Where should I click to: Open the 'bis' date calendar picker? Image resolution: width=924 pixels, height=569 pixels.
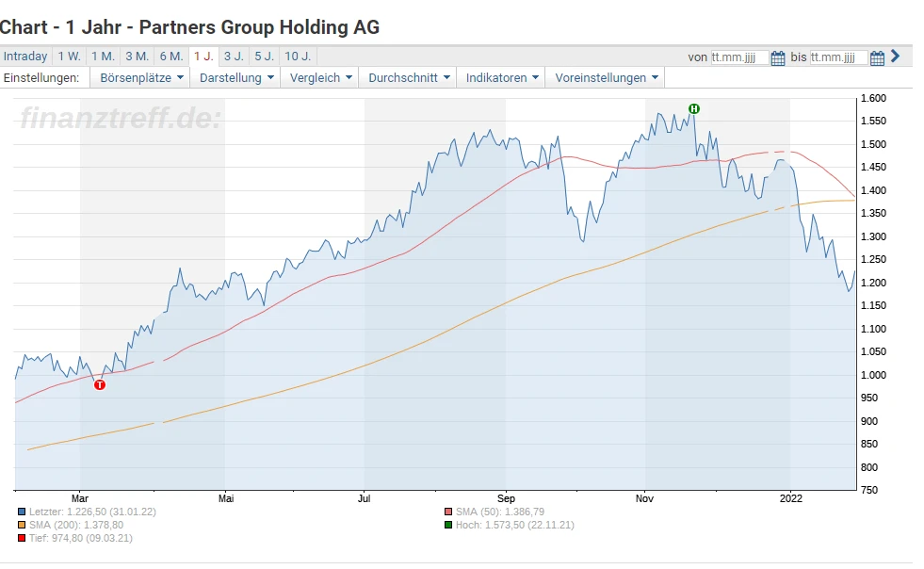pos(877,57)
